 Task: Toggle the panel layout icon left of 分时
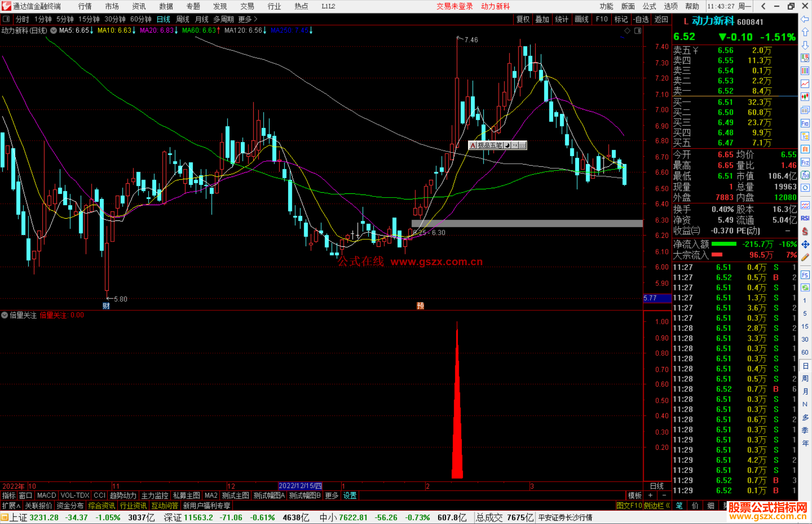[x=6, y=19]
